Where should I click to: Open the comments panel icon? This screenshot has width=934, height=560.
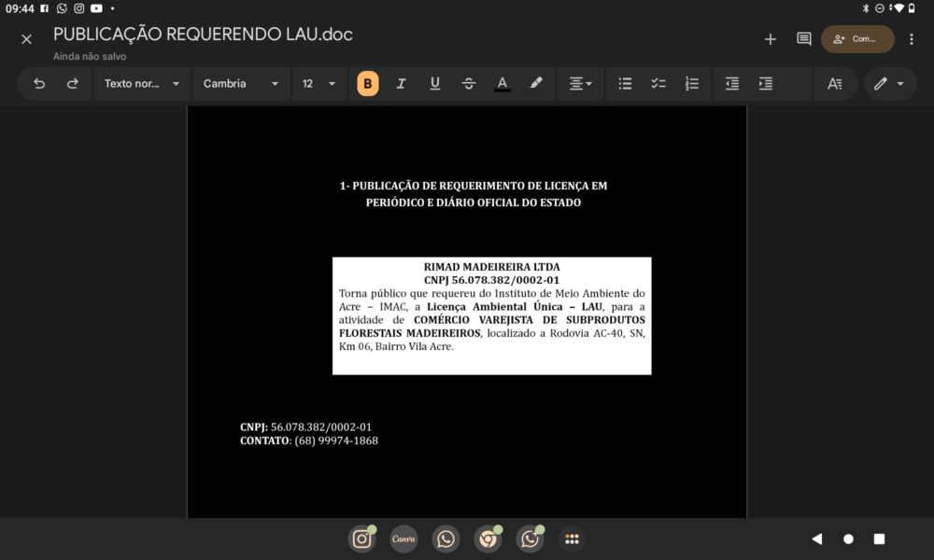[x=803, y=39]
